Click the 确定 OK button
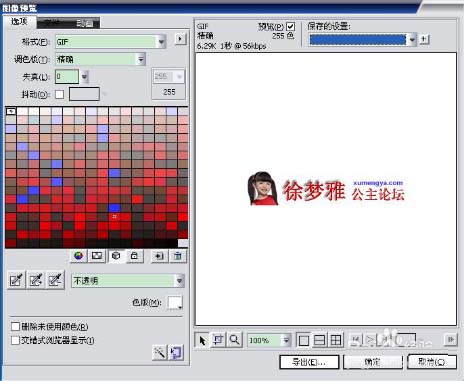The image size is (464, 381). (373, 362)
